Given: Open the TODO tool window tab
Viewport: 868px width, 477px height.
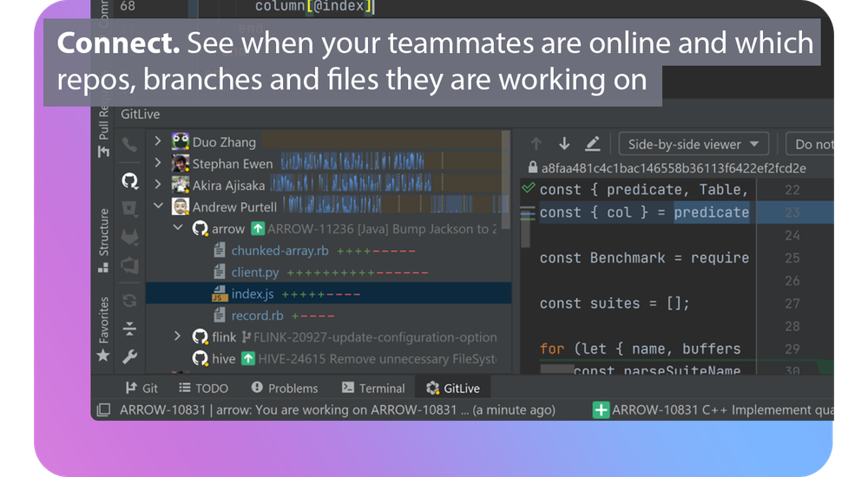Looking at the screenshot, I should pos(203,388).
